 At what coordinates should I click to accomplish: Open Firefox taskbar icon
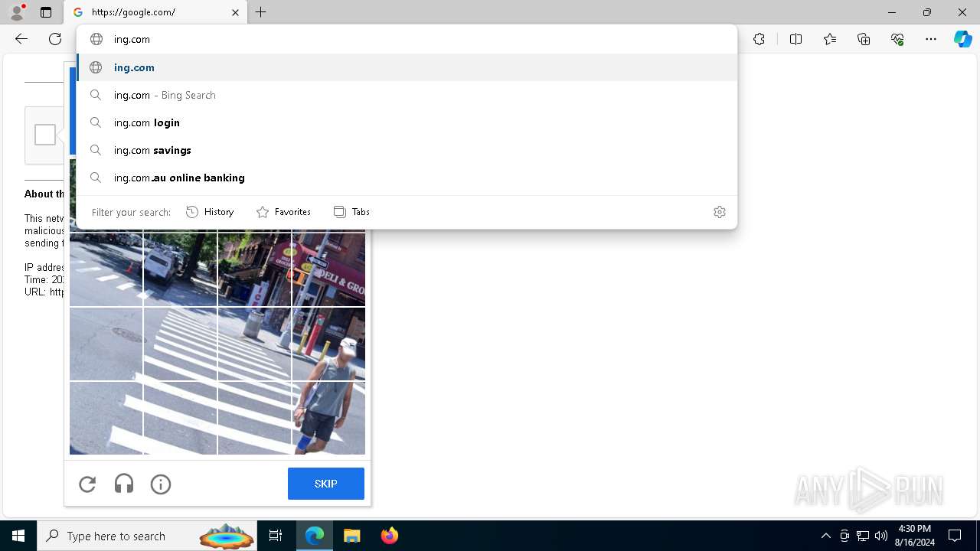click(389, 536)
